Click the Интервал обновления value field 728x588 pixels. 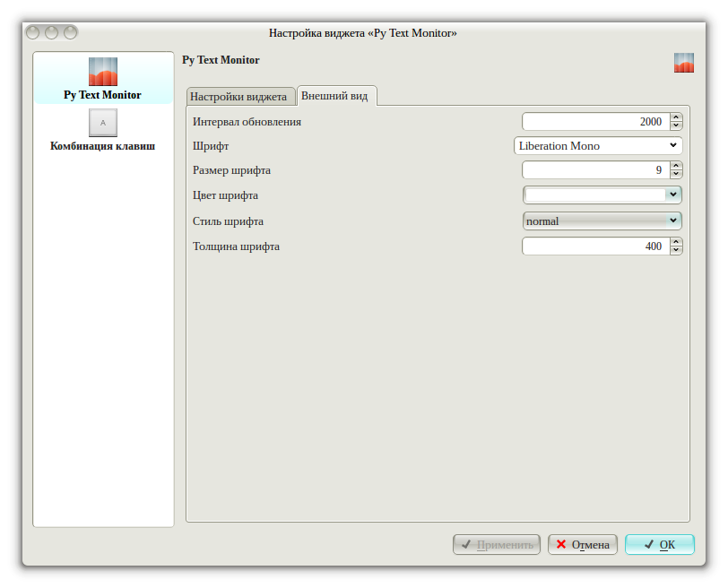594,122
